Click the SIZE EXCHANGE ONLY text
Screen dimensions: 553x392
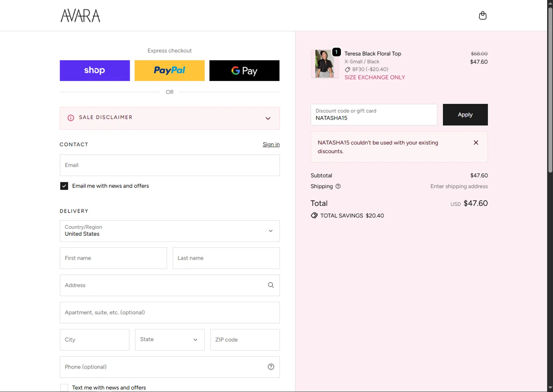pos(375,77)
